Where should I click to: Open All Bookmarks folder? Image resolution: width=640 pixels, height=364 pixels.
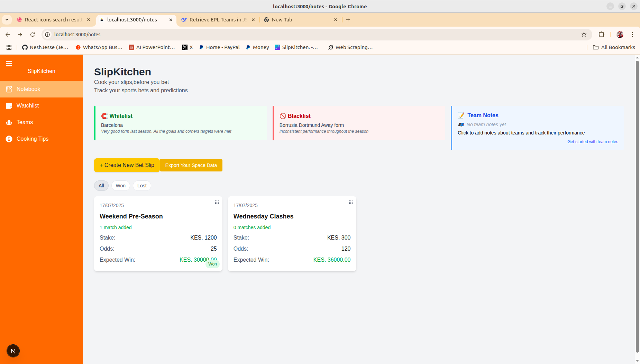click(x=614, y=47)
